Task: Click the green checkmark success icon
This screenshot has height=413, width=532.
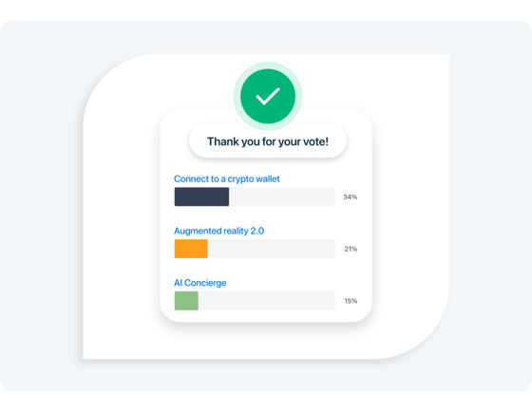Action: [x=268, y=96]
